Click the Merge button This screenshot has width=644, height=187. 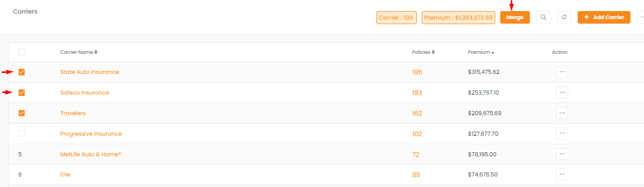pyautogui.click(x=515, y=17)
